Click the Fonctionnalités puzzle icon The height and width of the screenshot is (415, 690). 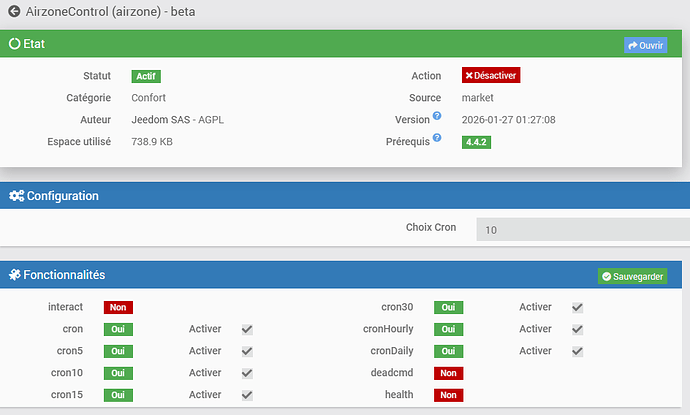15,275
